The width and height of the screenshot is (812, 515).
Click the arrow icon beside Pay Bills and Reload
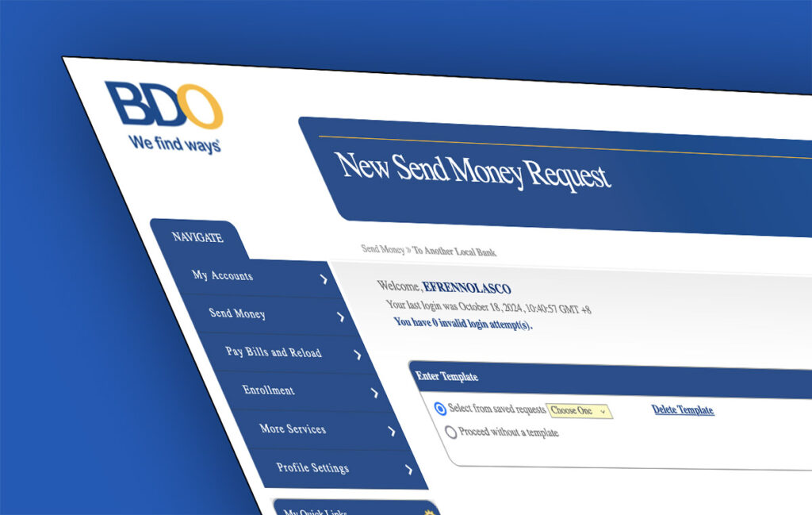pos(358,355)
